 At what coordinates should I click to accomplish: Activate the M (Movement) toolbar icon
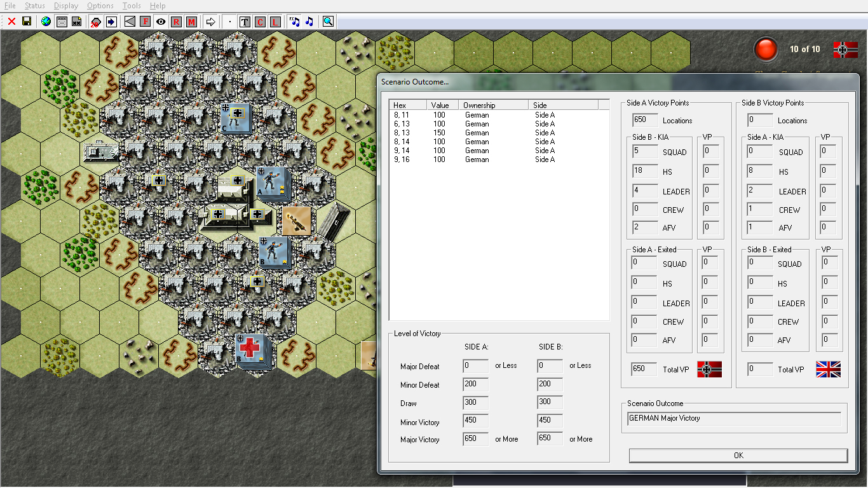coord(191,21)
